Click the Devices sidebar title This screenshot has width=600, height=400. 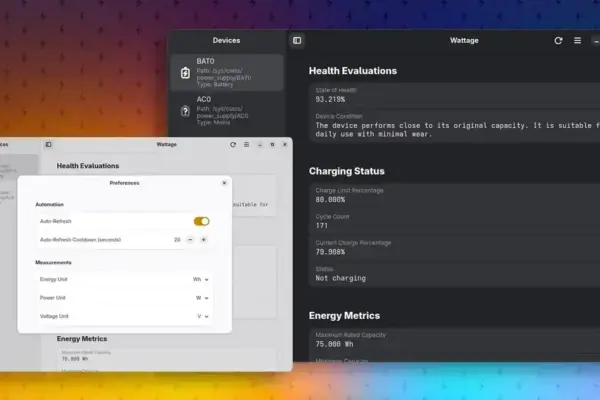click(x=227, y=41)
